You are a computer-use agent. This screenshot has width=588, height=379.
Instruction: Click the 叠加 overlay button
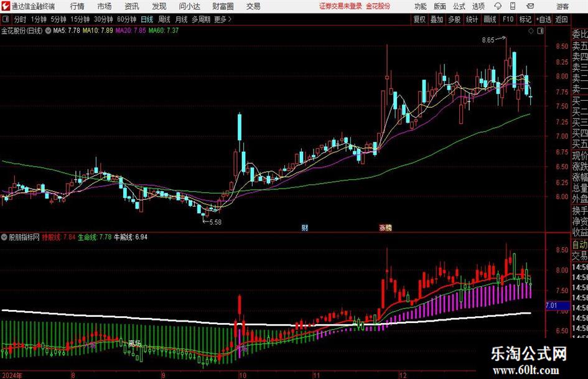(437, 19)
